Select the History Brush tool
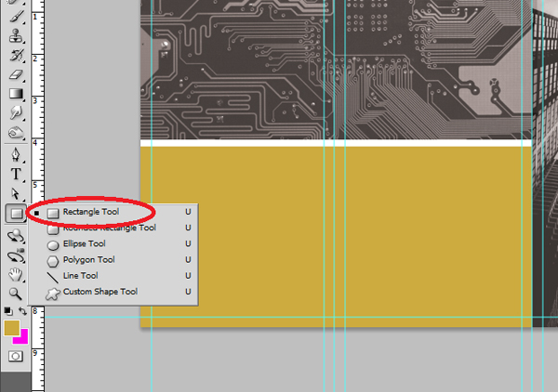This screenshot has width=558, height=392. pyautogui.click(x=16, y=55)
